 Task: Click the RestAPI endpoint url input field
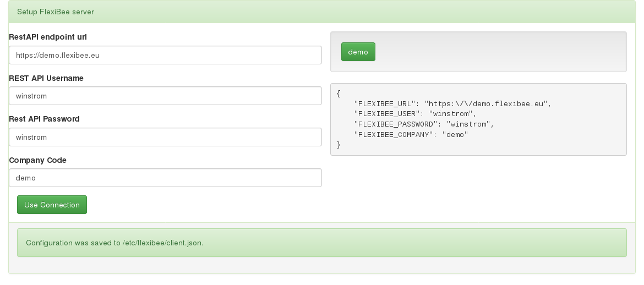click(165, 55)
